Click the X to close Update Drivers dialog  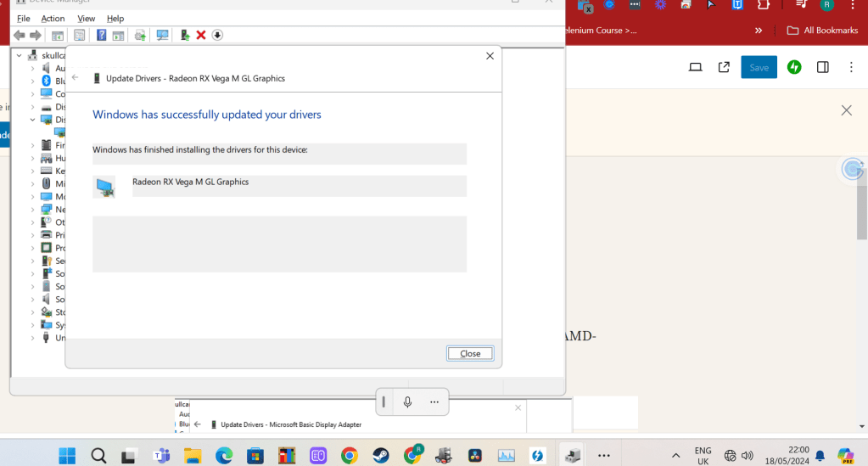pyautogui.click(x=490, y=56)
